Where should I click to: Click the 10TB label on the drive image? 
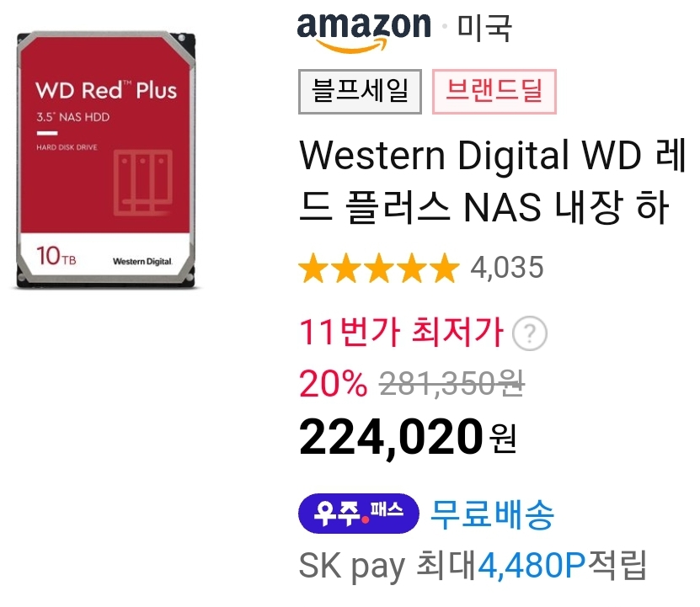[x=56, y=256]
